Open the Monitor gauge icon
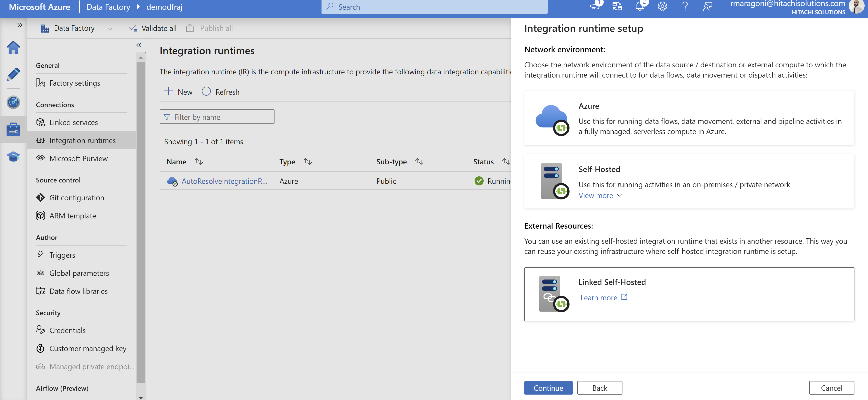868x400 pixels. click(13, 102)
